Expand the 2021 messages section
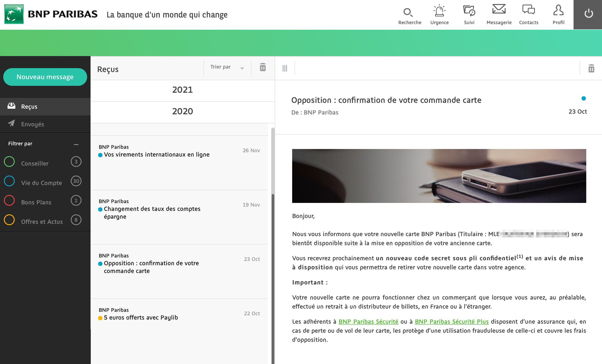 tap(182, 90)
